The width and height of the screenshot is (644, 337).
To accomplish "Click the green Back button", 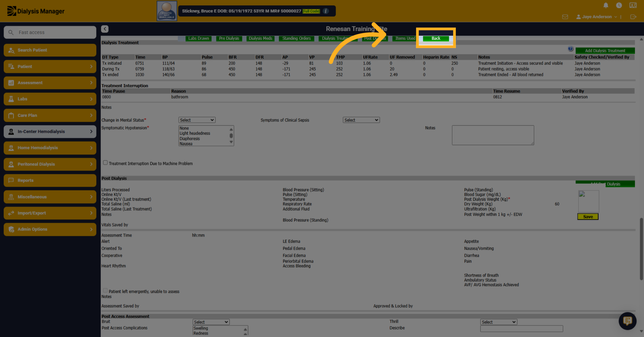I will click(x=436, y=38).
